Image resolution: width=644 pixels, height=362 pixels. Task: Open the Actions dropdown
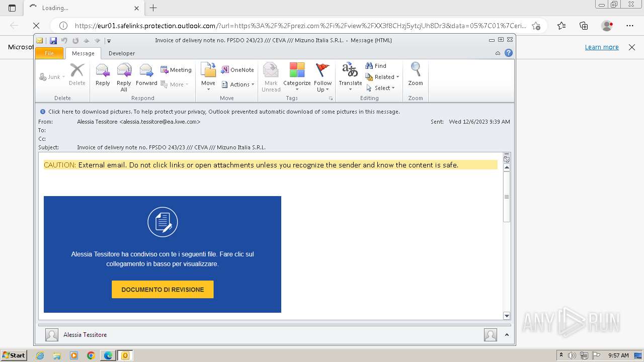(x=238, y=84)
